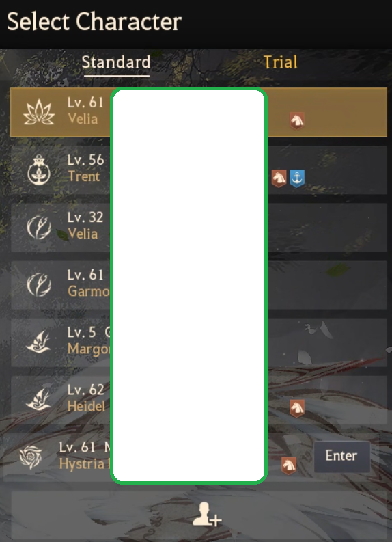Switch to the Standard tab
Image resolution: width=392 pixels, height=542 pixels.
click(x=116, y=63)
